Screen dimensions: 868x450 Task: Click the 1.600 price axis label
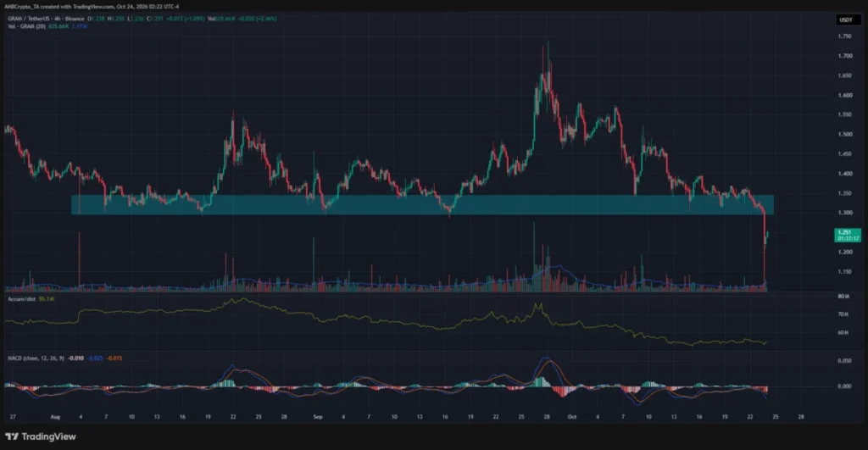pyautogui.click(x=845, y=95)
